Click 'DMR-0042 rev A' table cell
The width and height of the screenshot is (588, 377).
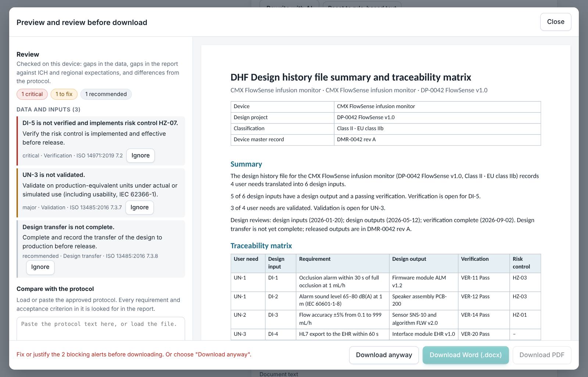(437, 140)
